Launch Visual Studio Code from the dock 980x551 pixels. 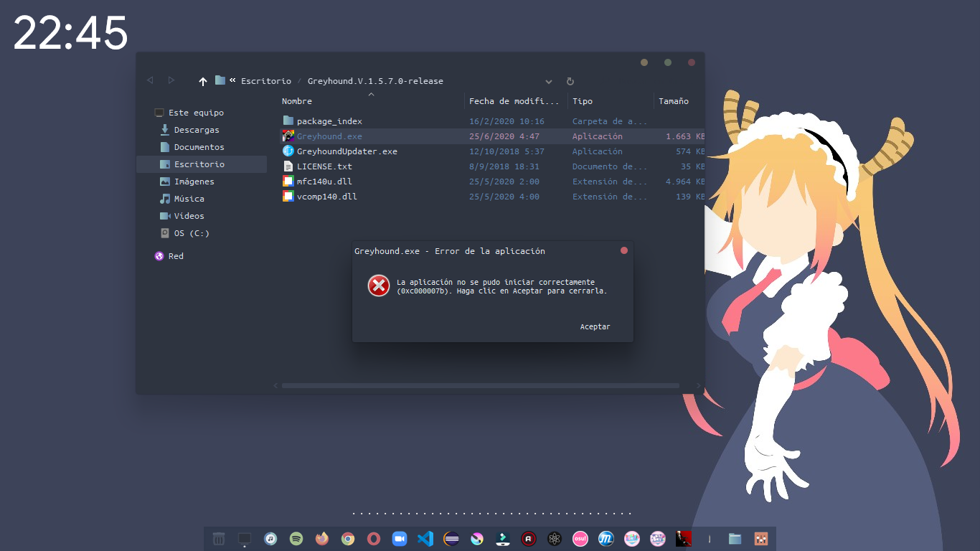(x=425, y=539)
